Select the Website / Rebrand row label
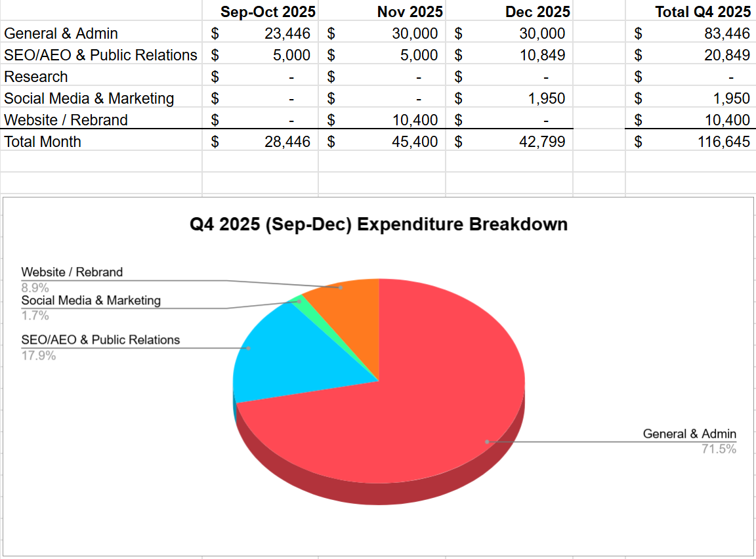Image resolution: width=756 pixels, height=559 pixels. [x=66, y=120]
